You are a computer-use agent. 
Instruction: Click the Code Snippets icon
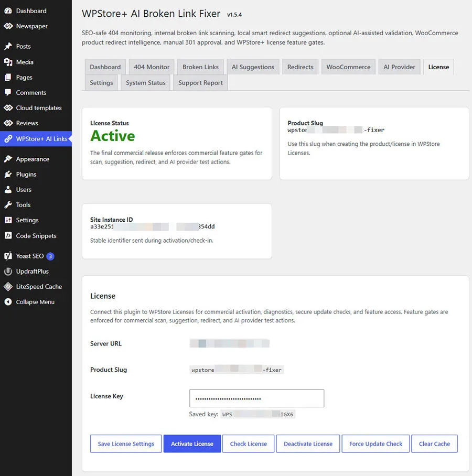click(8, 235)
